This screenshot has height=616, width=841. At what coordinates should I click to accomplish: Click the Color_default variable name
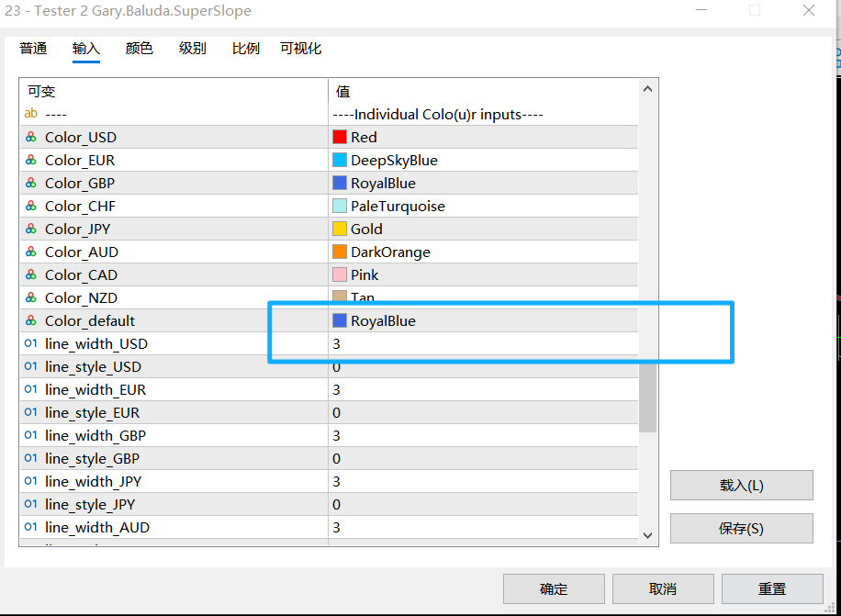(90, 321)
